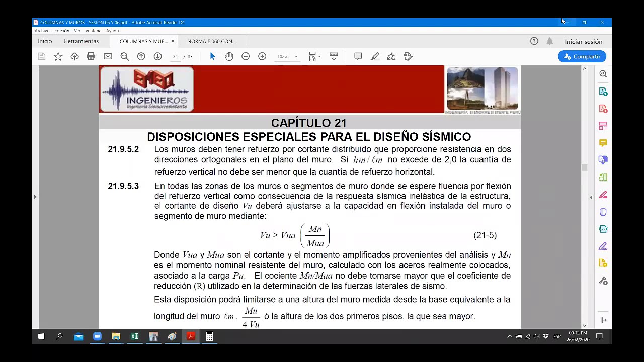This screenshot has width=644, height=362.
Task: Open the Ver menu
Action: point(77,31)
